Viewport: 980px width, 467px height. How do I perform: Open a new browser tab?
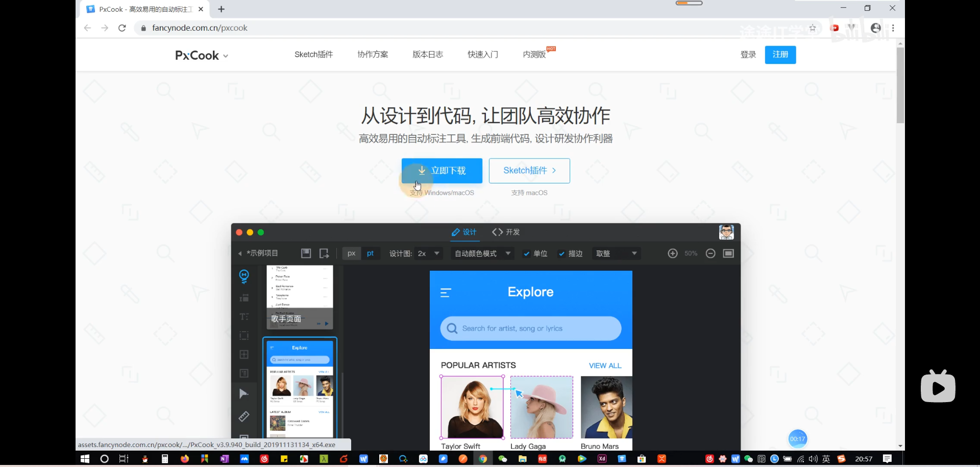pyautogui.click(x=221, y=9)
